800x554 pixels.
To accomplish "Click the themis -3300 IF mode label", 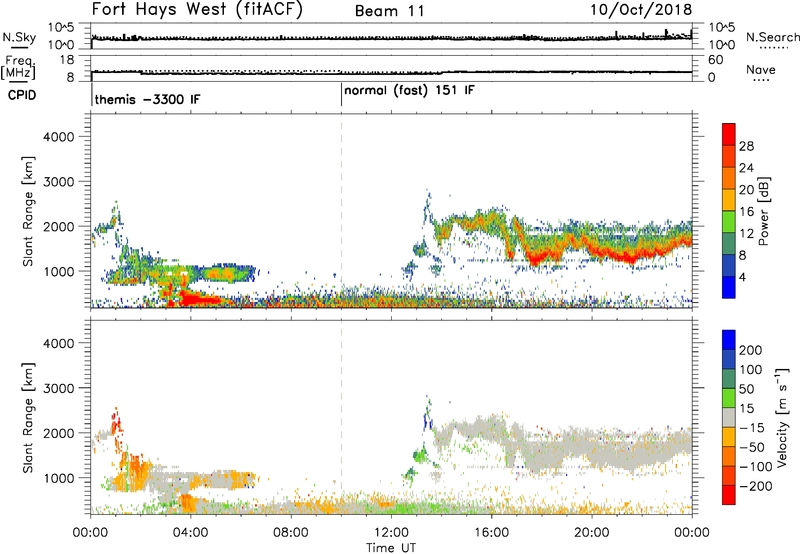I will click(147, 99).
